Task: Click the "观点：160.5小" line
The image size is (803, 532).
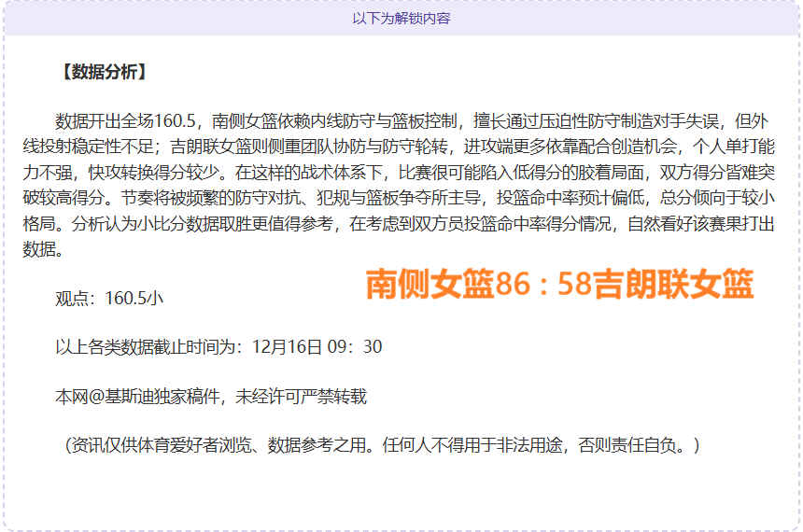Action: (109, 299)
